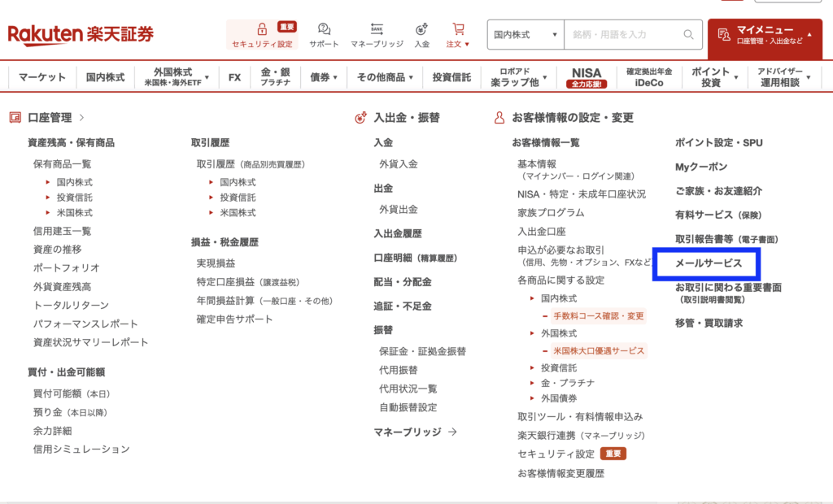
Task: Open 移管・買取請求 link
Action: click(709, 323)
